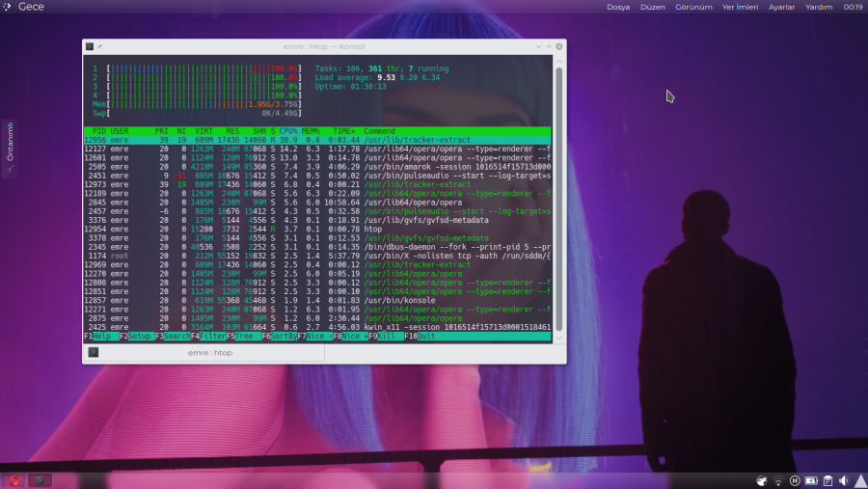Select the amarok process row
The image size is (868, 489).
coord(318,166)
